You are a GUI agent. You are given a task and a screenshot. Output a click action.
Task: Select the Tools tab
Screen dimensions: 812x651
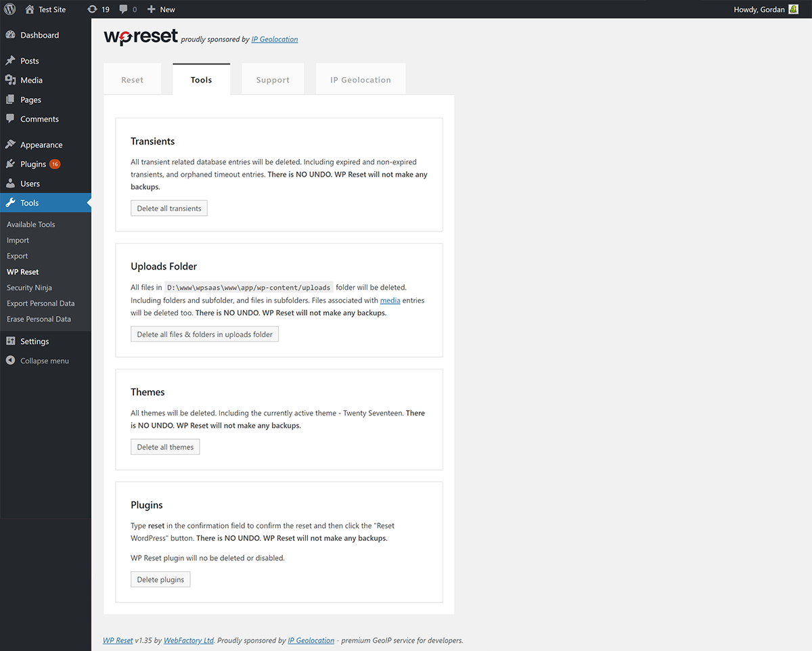(201, 80)
